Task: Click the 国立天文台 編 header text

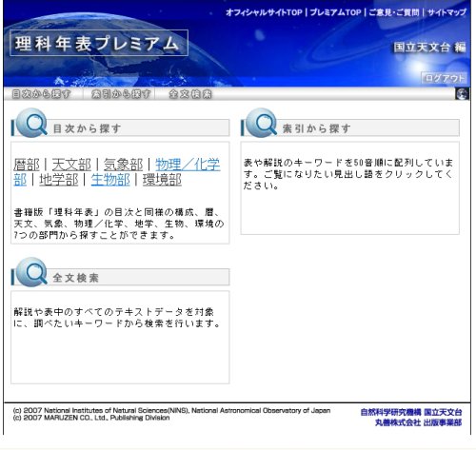Action: tap(429, 48)
